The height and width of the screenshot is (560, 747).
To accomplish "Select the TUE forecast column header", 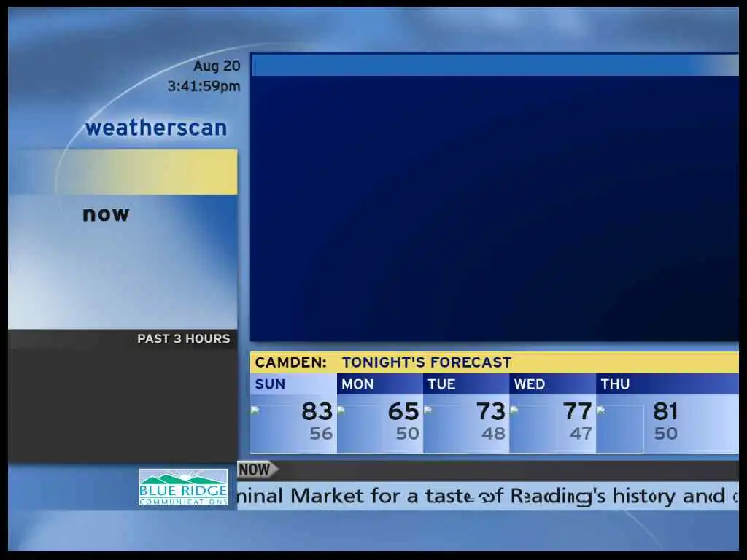I will coord(466,384).
